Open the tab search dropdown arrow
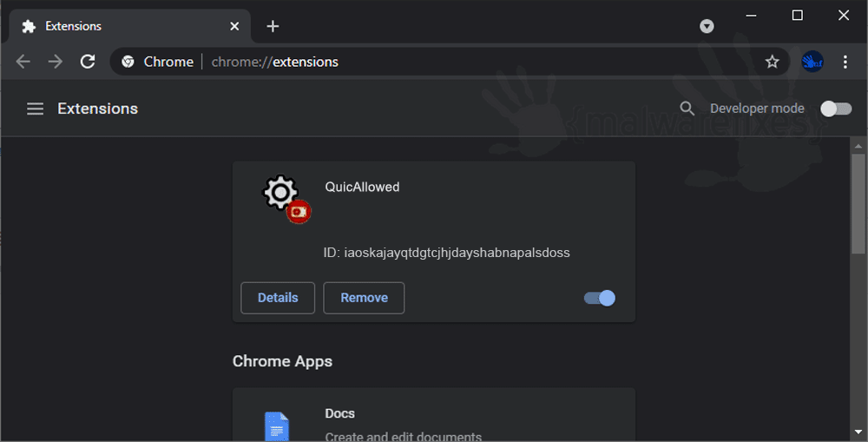 pyautogui.click(x=707, y=26)
